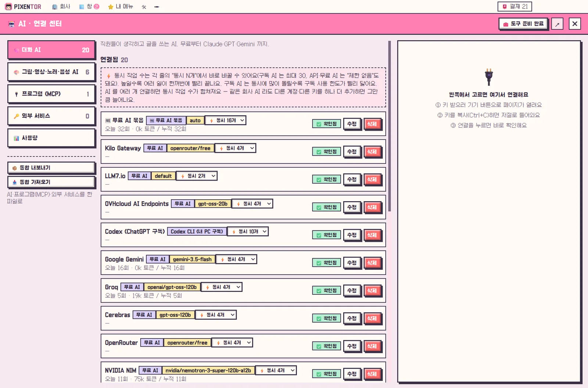Open the 동시 2개 dropdown for LLM7.io

pyautogui.click(x=197, y=176)
